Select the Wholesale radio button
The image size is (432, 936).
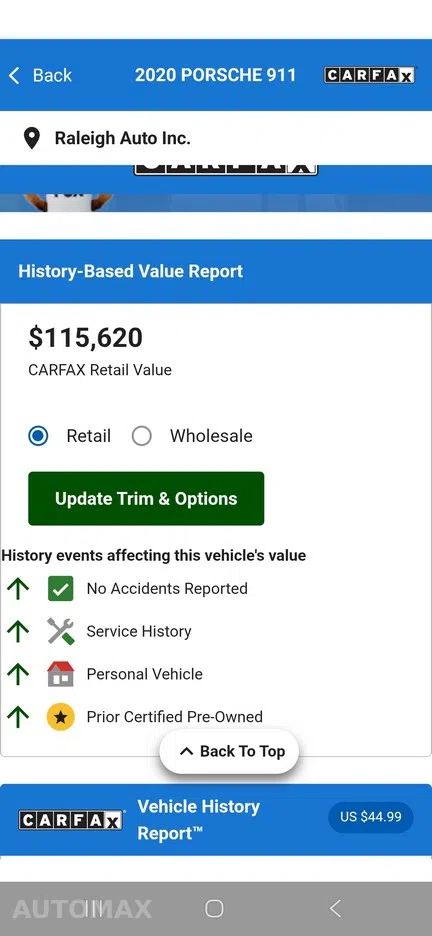pos(141,436)
